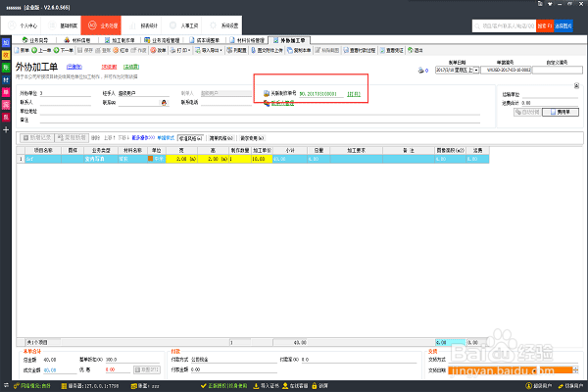Click the 新单 new order toolbar icon
This screenshot has width=588, height=392.
[18, 50]
